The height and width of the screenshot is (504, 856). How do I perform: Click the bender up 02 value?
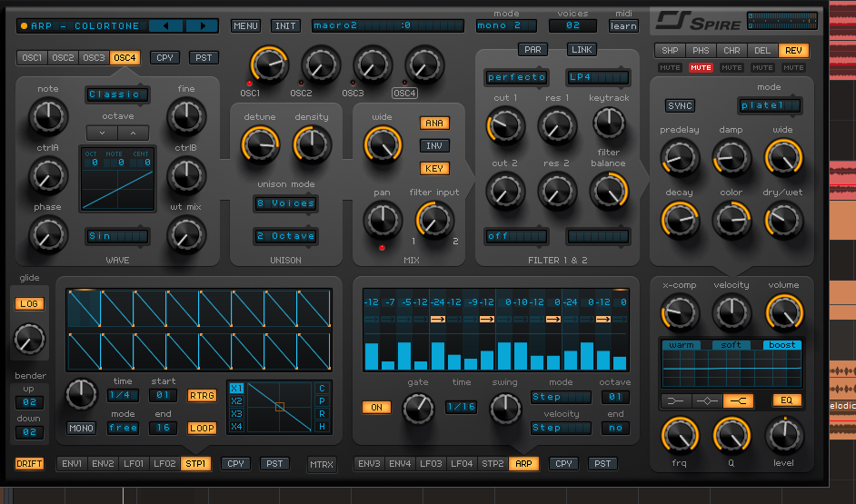coord(29,402)
